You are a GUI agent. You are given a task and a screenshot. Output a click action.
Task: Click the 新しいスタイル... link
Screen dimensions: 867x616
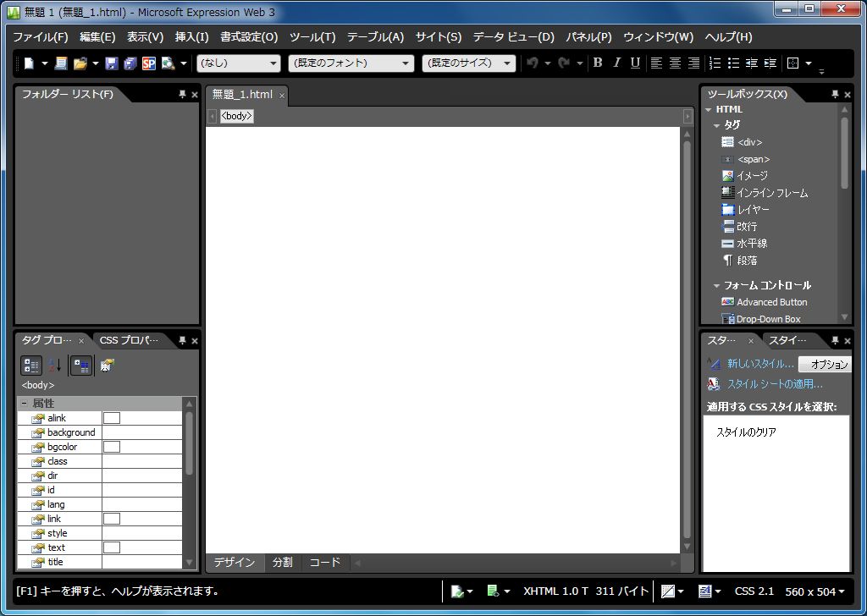[760, 364]
